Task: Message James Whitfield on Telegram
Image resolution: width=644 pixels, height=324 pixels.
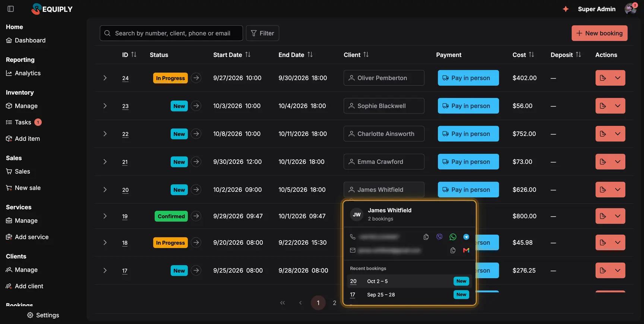Action: tap(466, 237)
